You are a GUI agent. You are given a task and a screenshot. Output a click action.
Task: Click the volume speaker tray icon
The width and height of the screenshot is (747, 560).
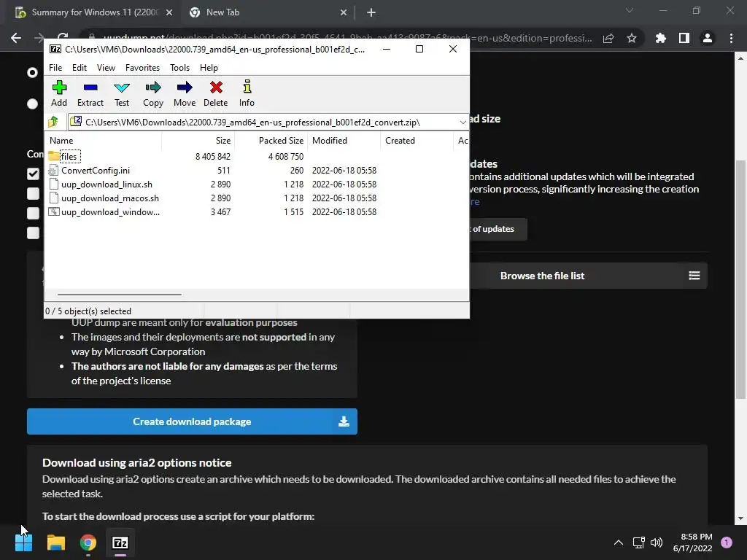657,542
